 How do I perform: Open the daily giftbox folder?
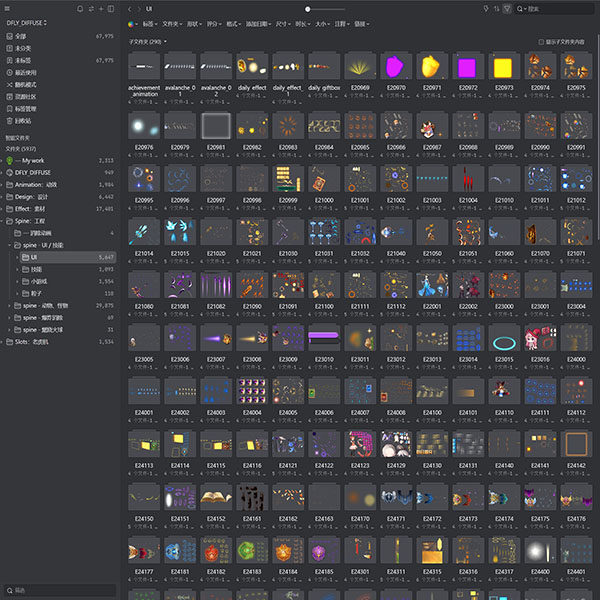[324, 66]
